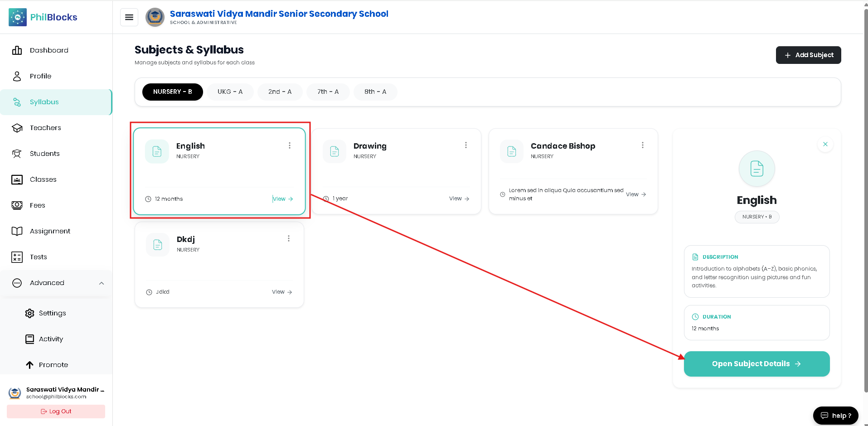868x426 pixels.
Task: Click the Tests calculator icon
Action: point(17,257)
